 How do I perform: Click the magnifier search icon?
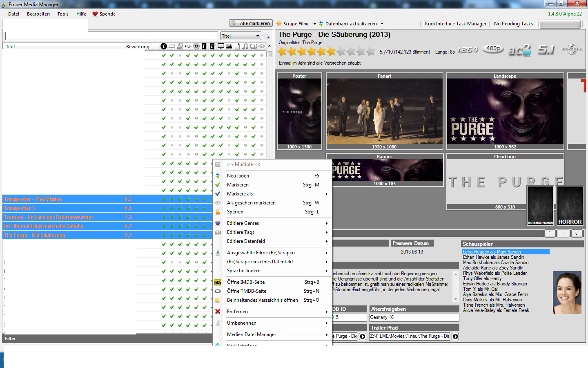tap(267, 36)
